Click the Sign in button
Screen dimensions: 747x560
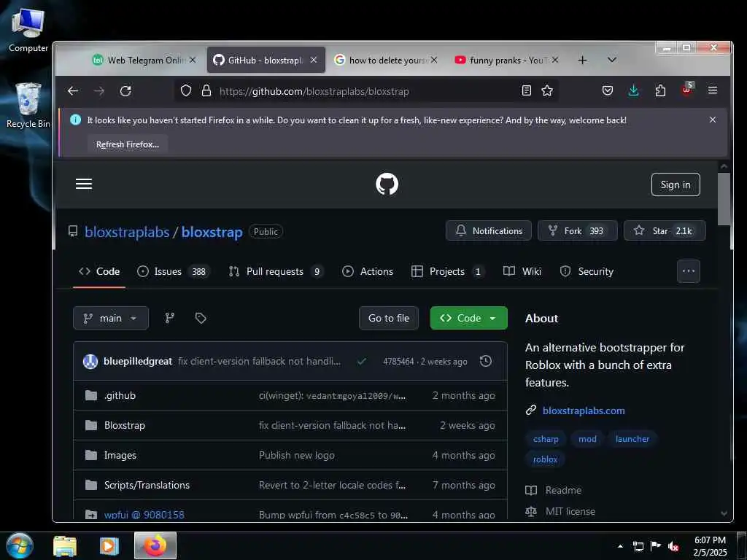pos(676,184)
